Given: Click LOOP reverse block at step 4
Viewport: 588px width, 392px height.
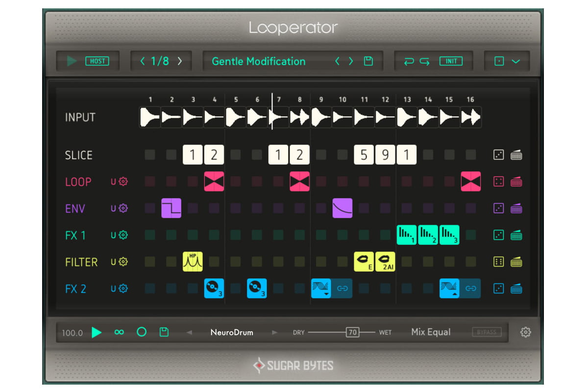Looking at the screenshot, I should click(214, 181).
